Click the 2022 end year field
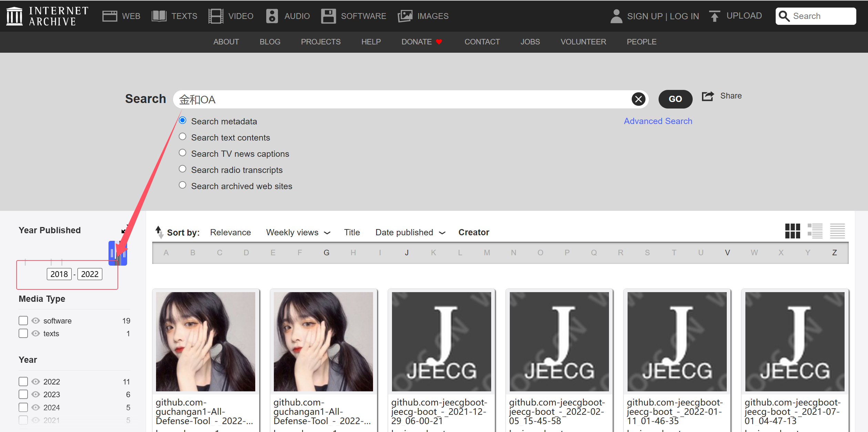The width and height of the screenshot is (868, 432). [90, 274]
